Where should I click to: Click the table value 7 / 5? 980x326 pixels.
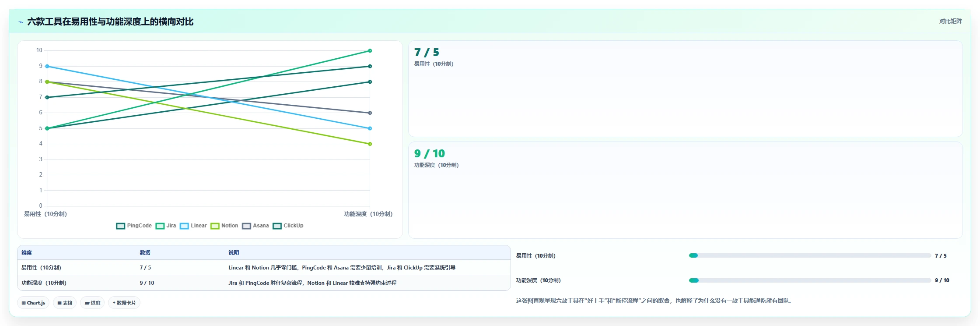click(145, 268)
